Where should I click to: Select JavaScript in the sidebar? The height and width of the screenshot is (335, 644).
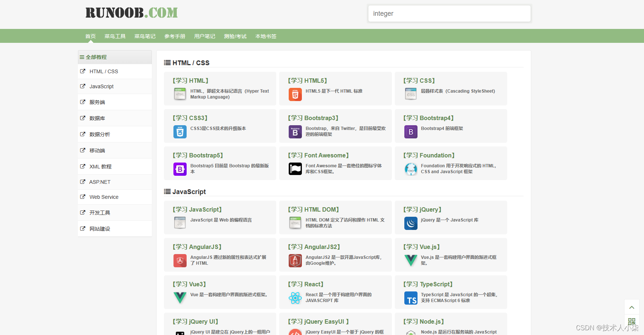pos(115,86)
